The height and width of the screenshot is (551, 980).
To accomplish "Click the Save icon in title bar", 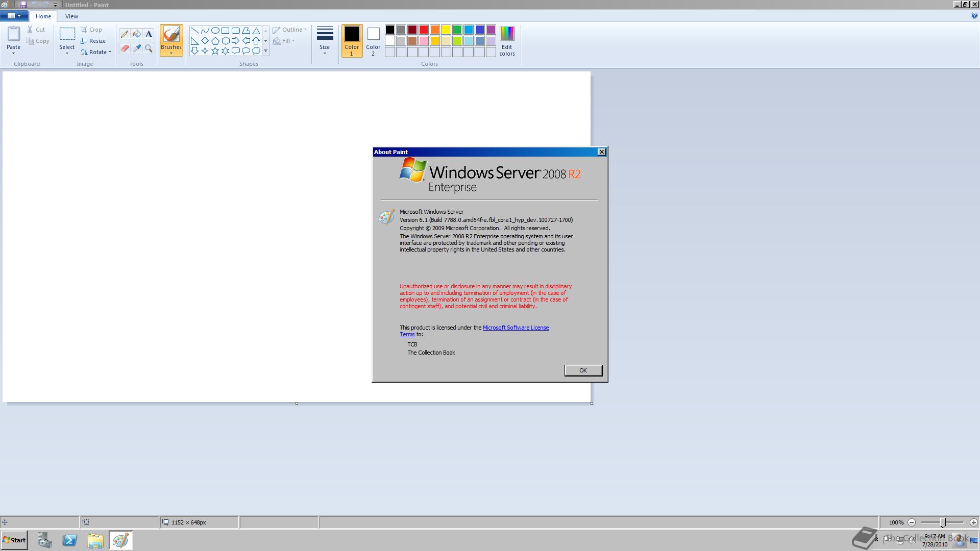I will 23,5.
